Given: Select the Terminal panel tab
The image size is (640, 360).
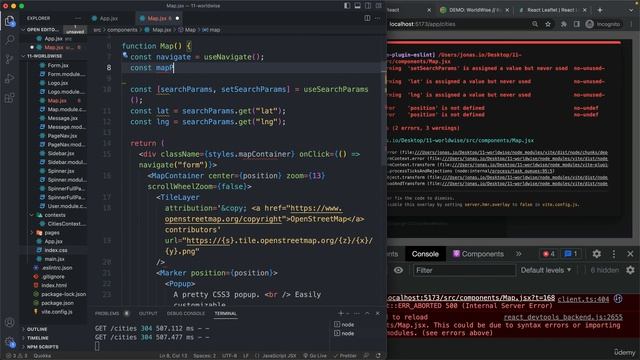Looking at the screenshot, I should (225, 313).
